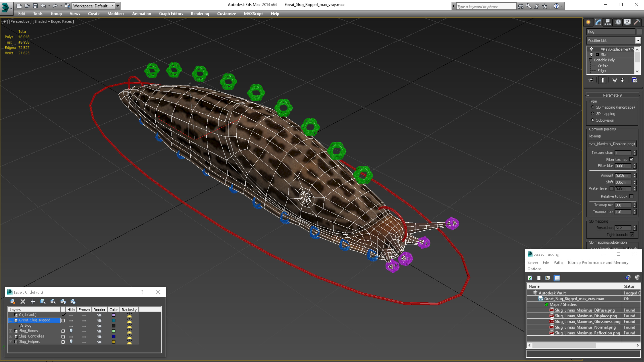Viewport: 644px width, 362px height.
Task: Open Workspace Default dropdown
Action: tap(93, 6)
